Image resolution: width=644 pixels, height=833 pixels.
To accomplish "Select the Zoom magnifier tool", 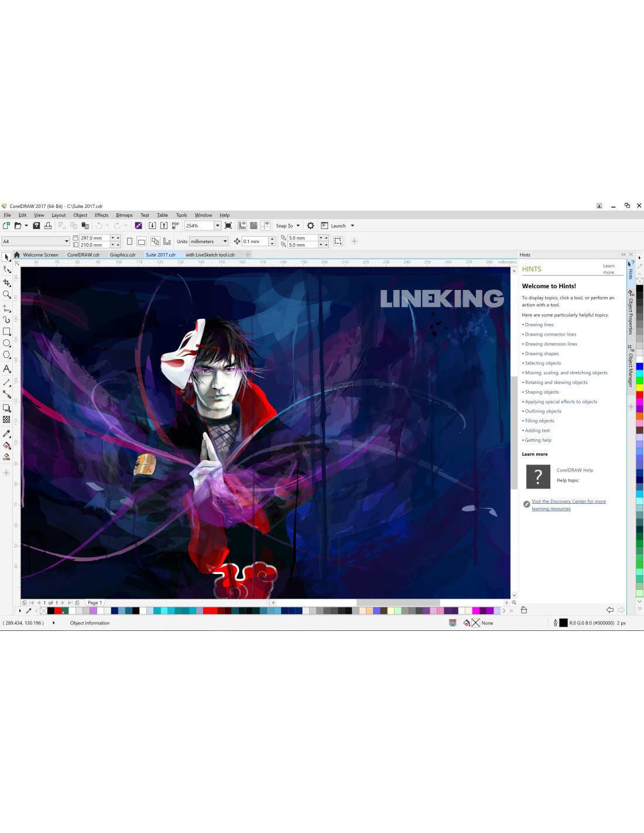I will [6, 295].
